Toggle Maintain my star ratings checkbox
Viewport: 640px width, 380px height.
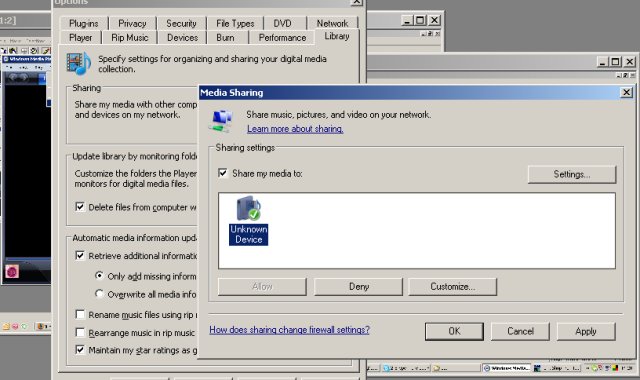click(80, 350)
